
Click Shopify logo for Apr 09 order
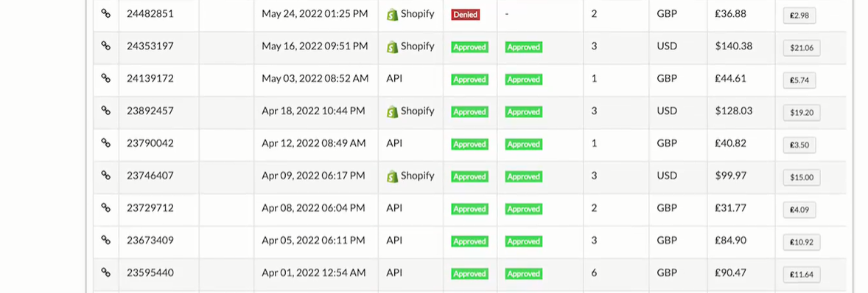point(393,176)
